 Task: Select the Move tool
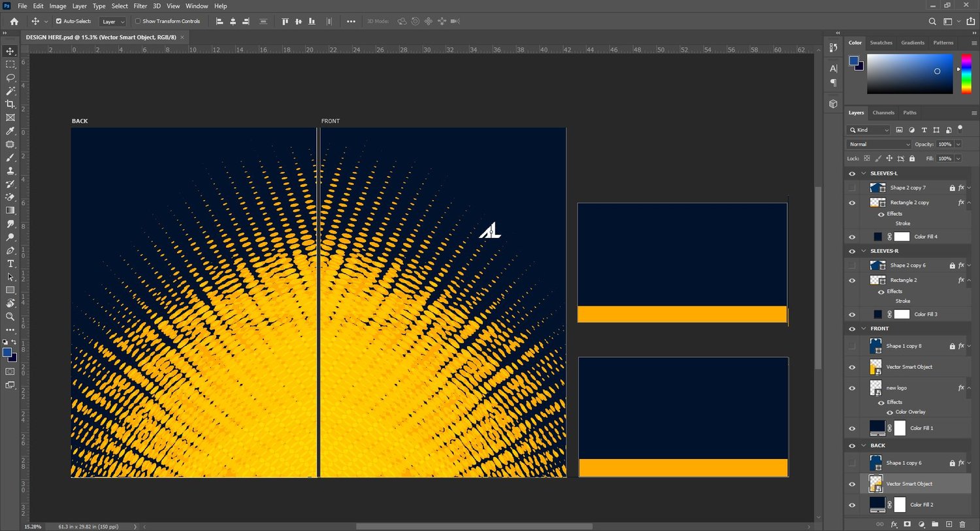tap(10, 51)
